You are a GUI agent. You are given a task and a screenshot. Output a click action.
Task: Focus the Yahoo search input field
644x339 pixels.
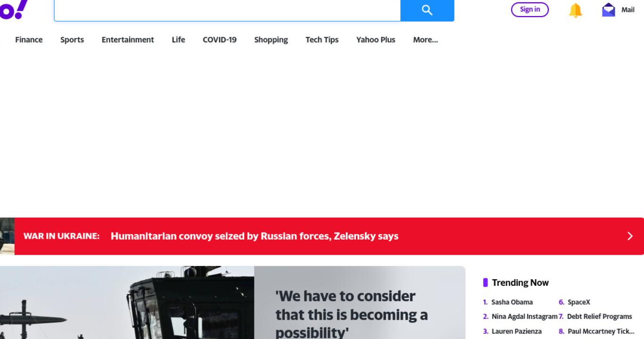(x=227, y=10)
